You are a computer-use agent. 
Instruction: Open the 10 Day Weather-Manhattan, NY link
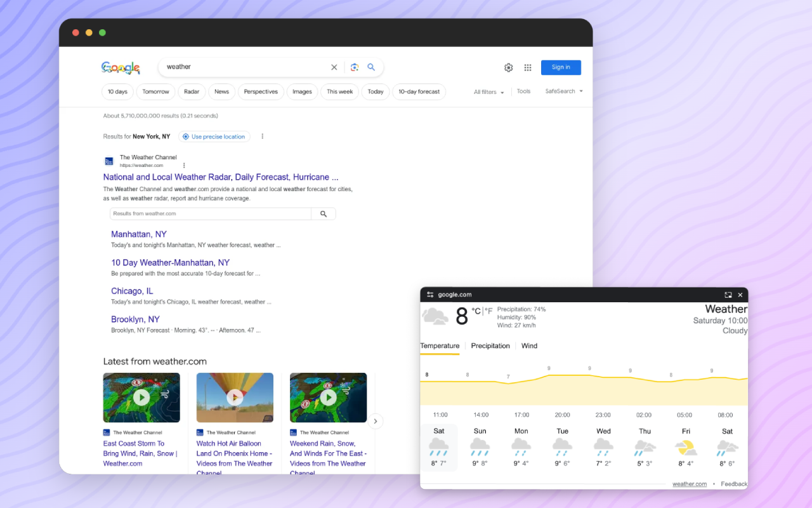(170, 263)
